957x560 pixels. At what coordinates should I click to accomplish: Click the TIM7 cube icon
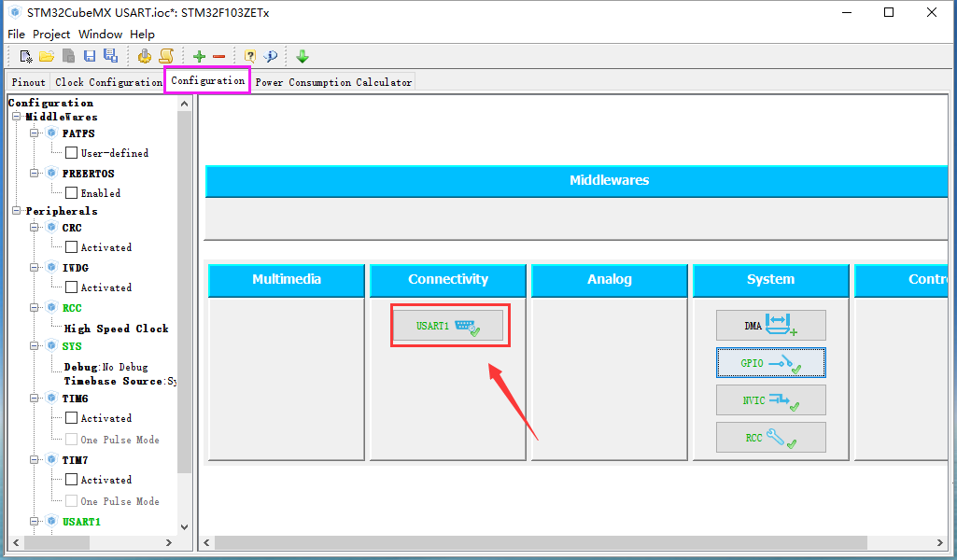click(x=52, y=459)
